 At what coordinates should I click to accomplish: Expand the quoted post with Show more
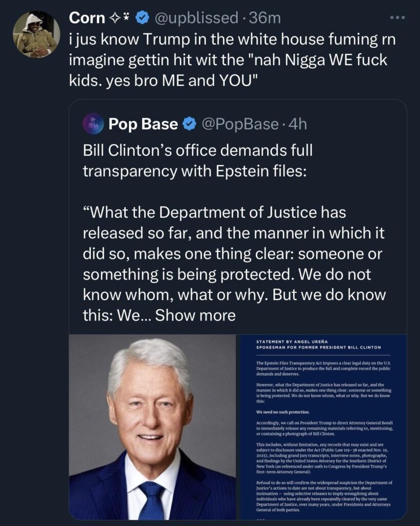[x=195, y=314]
